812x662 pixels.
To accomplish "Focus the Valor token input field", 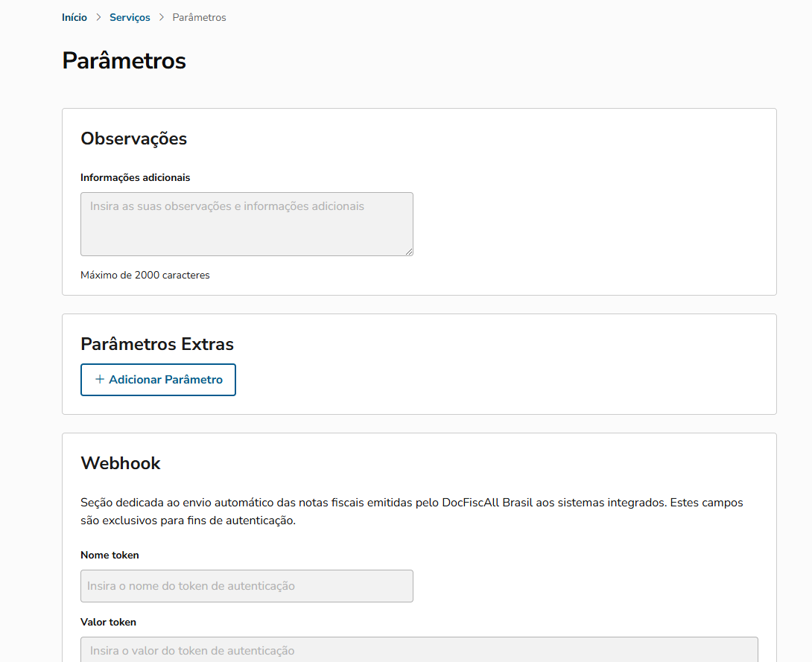I will tap(419, 650).
